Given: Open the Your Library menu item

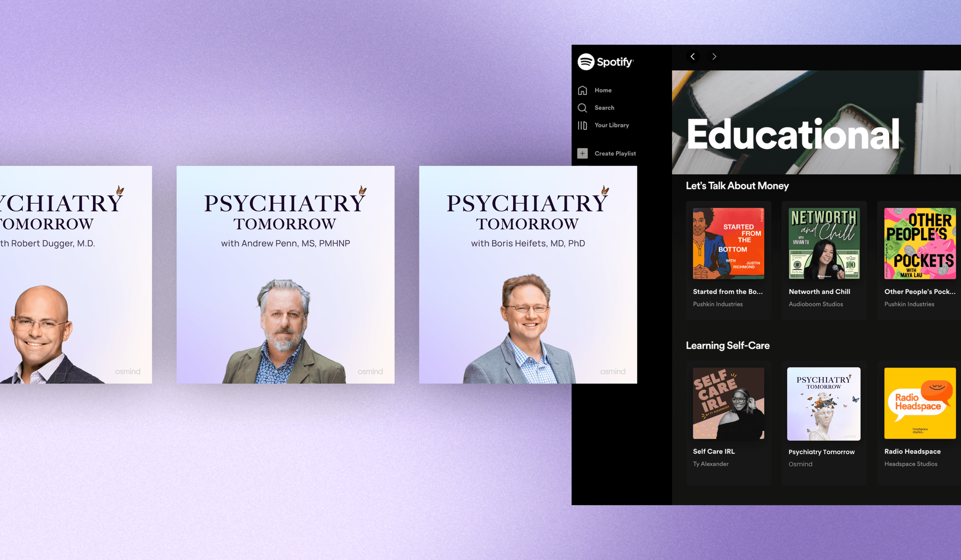Looking at the screenshot, I should coord(612,126).
